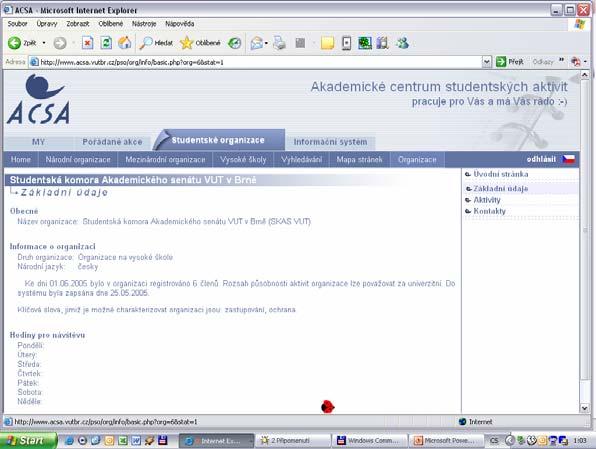
Task: Open Windows Commander taskbar button
Action: click(369, 441)
